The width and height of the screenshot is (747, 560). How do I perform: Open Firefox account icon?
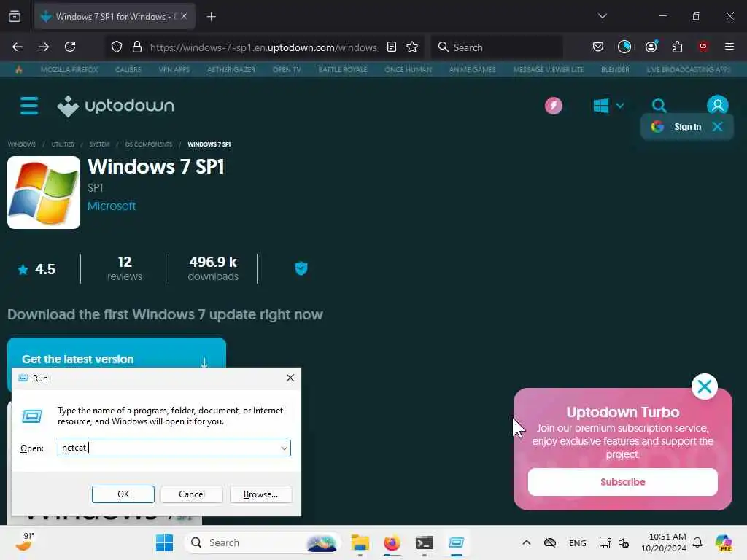pyautogui.click(x=651, y=47)
